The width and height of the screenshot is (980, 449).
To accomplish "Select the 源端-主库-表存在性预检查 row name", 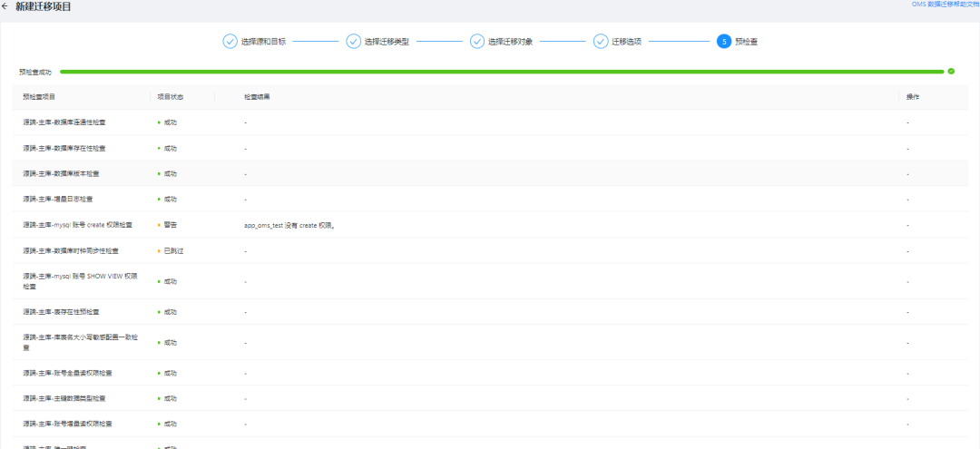I will click(61, 312).
